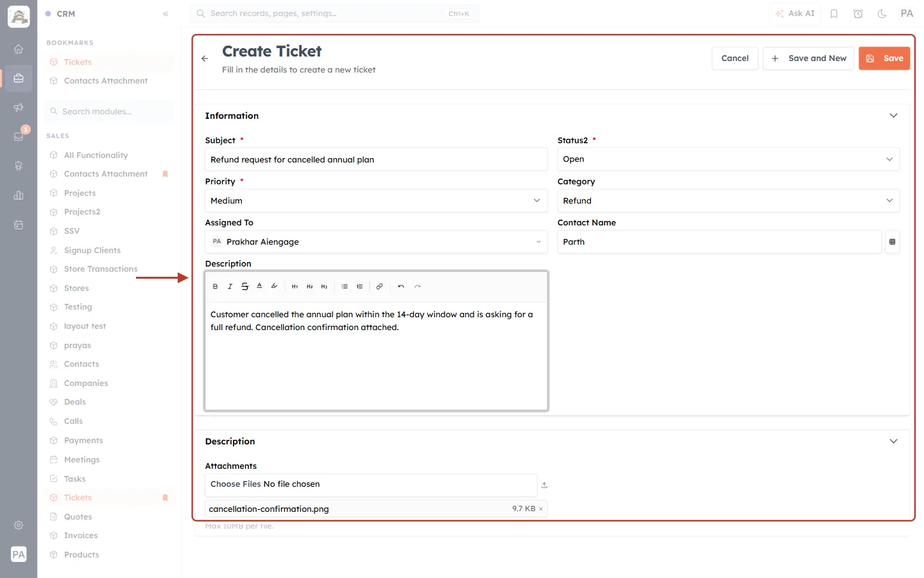The height and width of the screenshot is (578, 924).
Task: Open the Priority dropdown showing Medium
Action: tap(376, 201)
